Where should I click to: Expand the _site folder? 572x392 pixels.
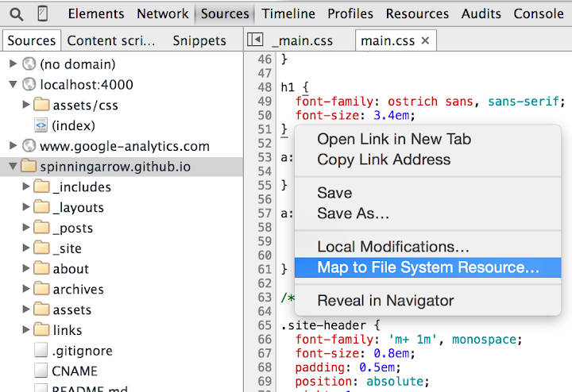click(26, 248)
